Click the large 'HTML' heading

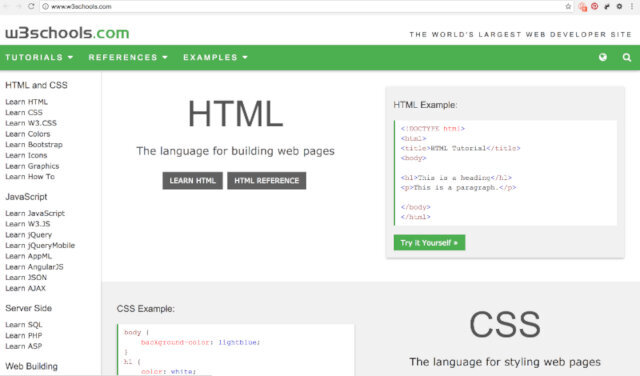[x=236, y=113]
